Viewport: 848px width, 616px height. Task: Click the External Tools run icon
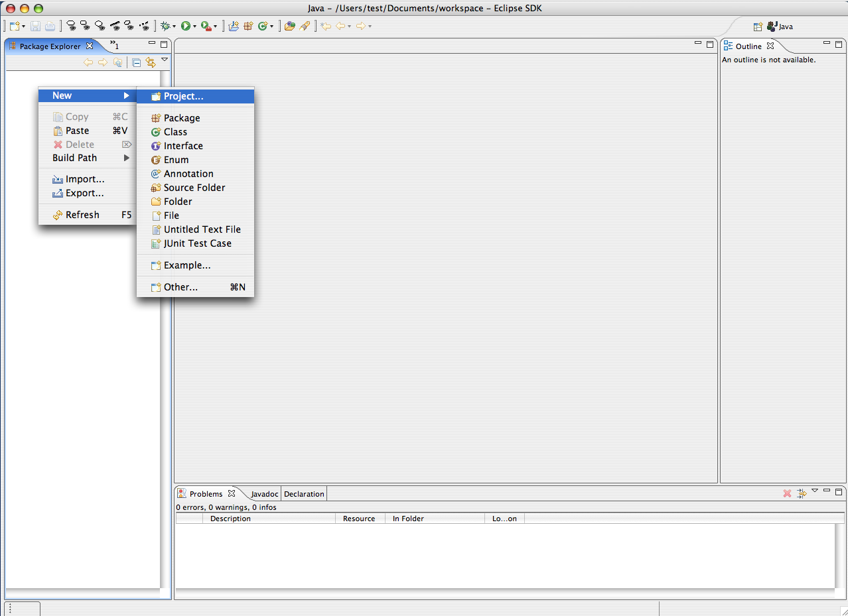pos(206,26)
